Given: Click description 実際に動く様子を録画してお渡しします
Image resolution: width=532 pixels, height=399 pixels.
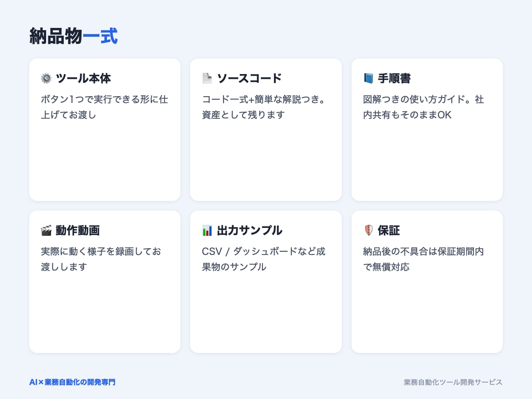Looking at the screenshot, I should click(101, 259).
